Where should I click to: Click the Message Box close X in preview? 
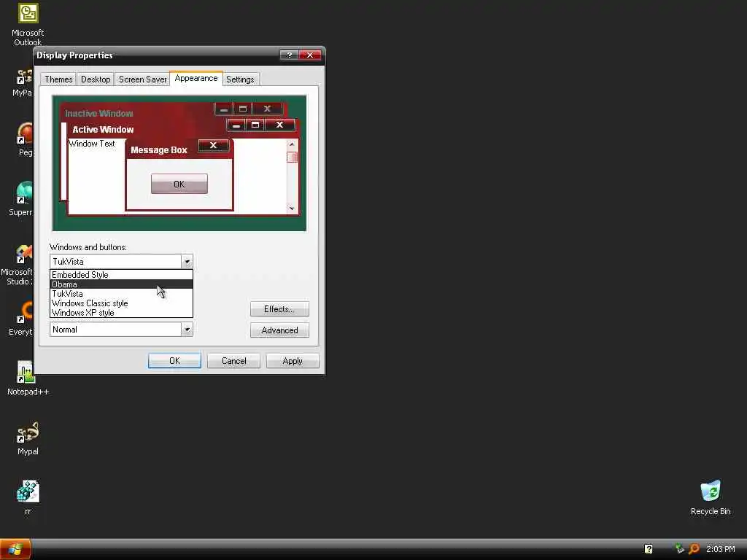tap(213, 145)
